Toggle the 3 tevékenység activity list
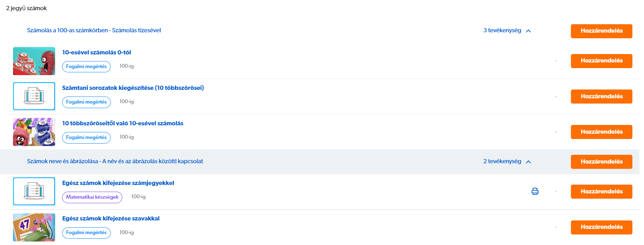The image size is (644, 245). (x=502, y=31)
